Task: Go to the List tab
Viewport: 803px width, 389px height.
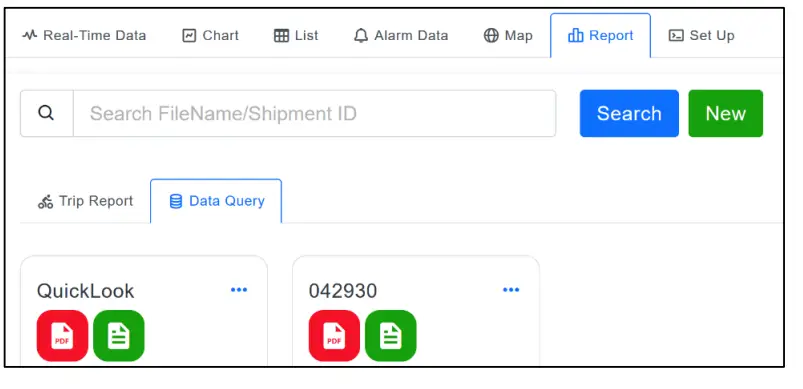Action: click(296, 36)
